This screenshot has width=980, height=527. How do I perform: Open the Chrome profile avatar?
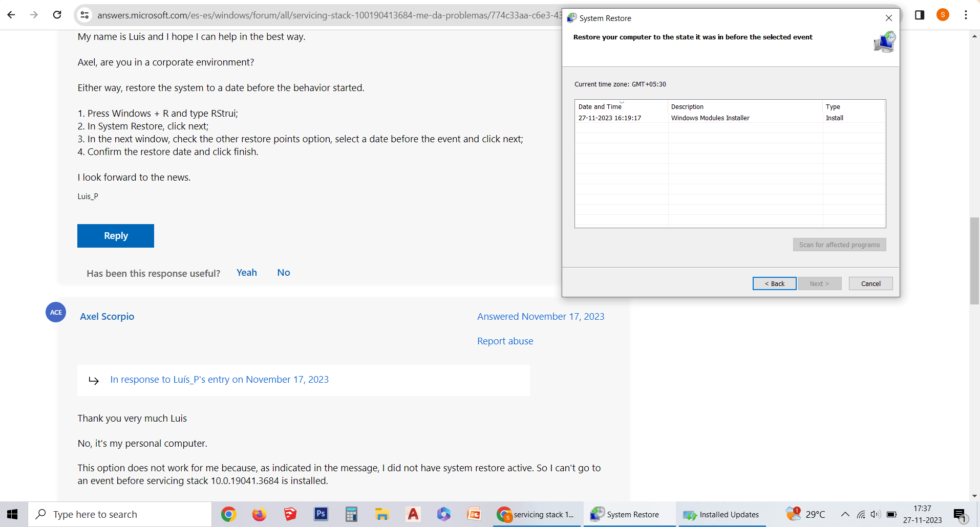point(943,15)
